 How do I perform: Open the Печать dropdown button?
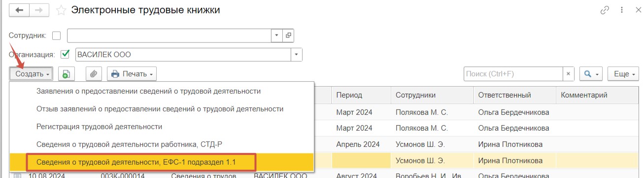(x=132, y=74)
